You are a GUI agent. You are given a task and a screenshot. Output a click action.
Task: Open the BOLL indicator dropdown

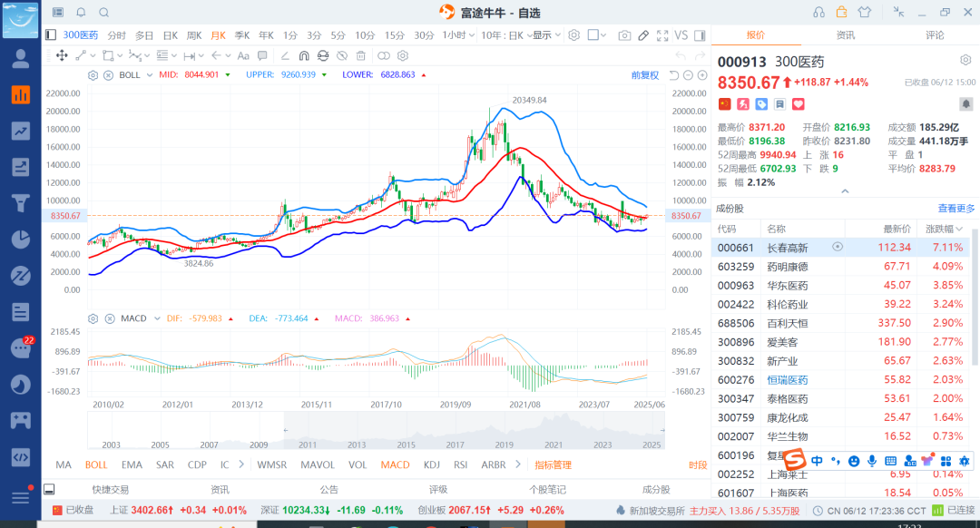click(150, 75)
